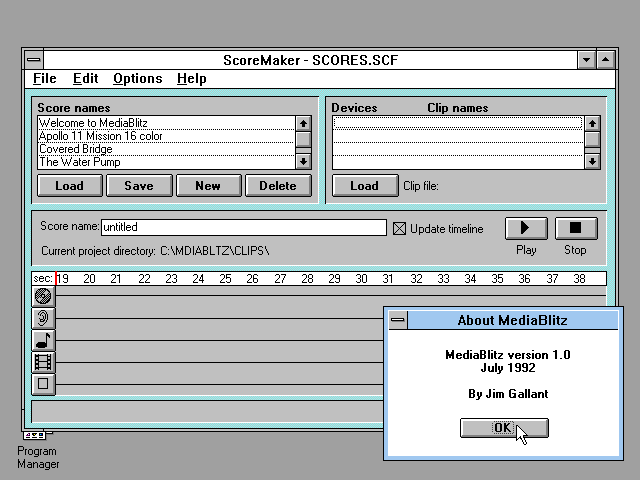Click Load under Score names
This screenshot has height=480, width=640.
click(70, 186)
